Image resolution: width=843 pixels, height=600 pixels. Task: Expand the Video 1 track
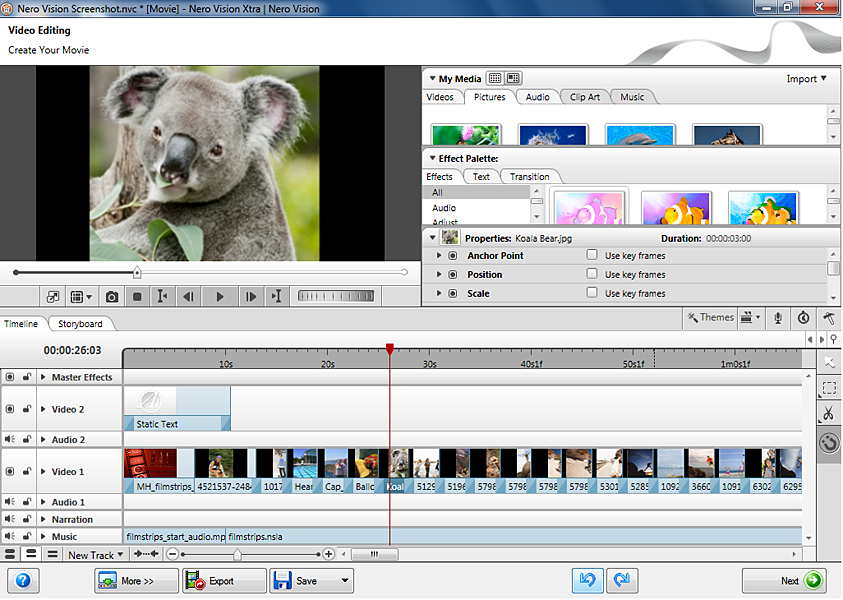(43, 471)
